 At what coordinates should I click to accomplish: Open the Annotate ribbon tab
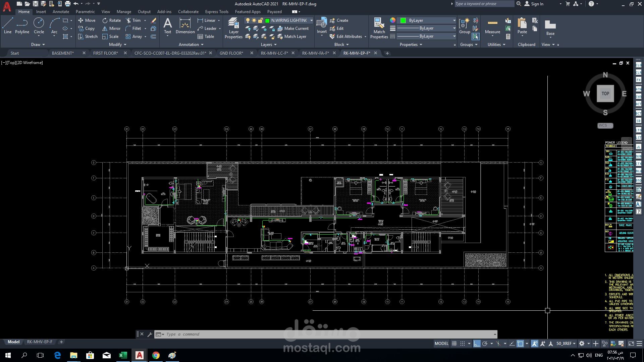click(x=61, y=12)
